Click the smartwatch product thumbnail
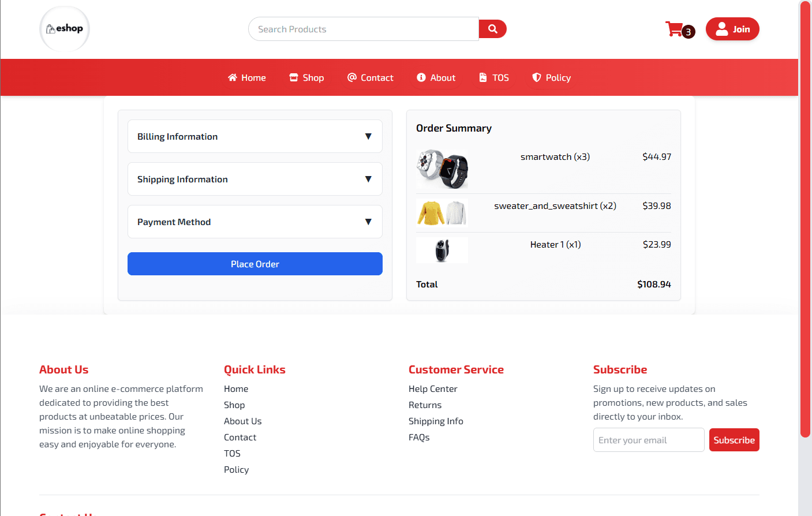812x516 pixels. pyautogui.click(x=442, y=169)
